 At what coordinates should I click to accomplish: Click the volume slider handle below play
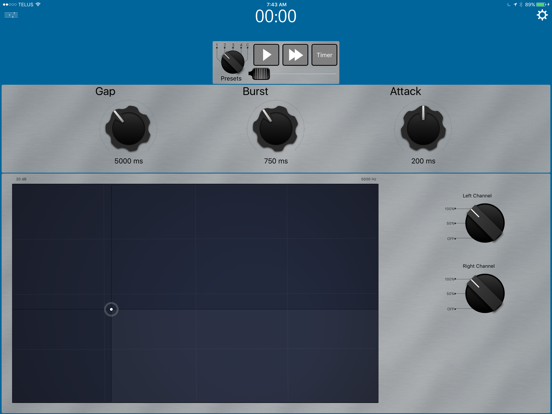click(x=259, y=74)
